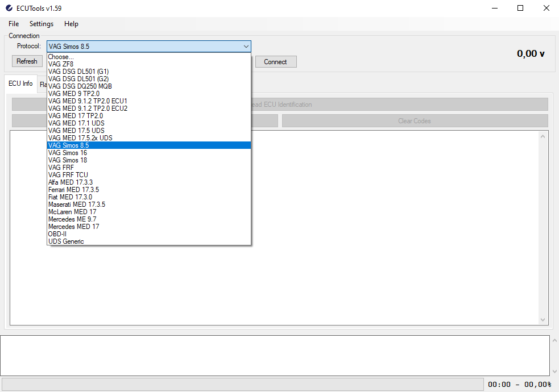559x392 pixels.
Task: Click the 0,00 v voltage readout
Action: point(531,54)
